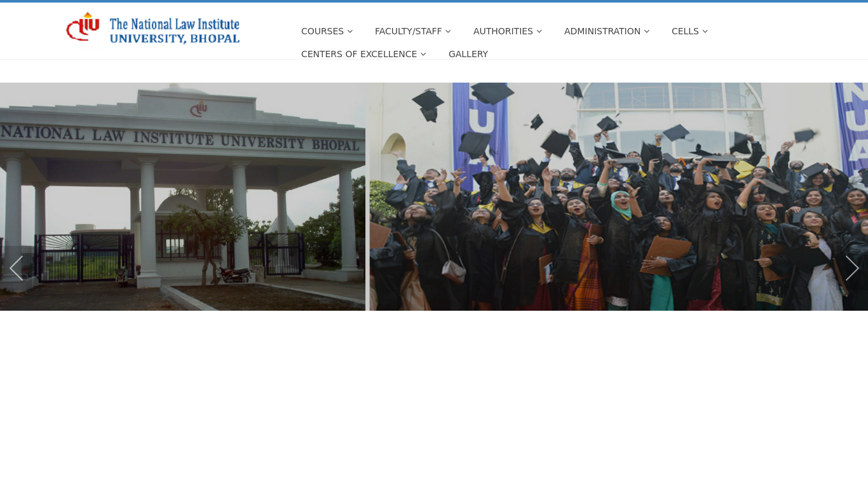Viewport: 868px width, 488px height.
Task: Expand the COURSES chevron icon
Action: pyautogui.click(x=349, y=31)
